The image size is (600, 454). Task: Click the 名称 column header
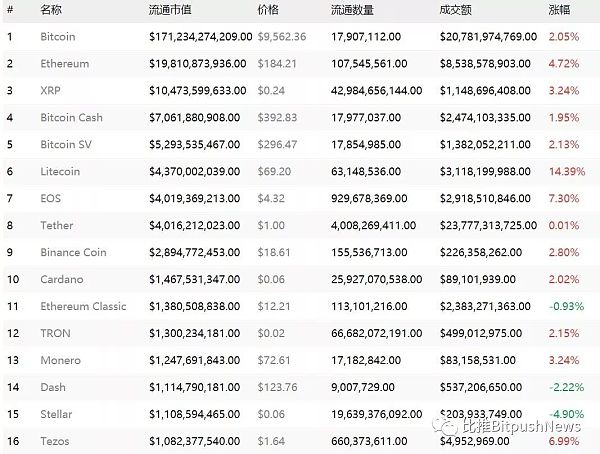[x=51, y=10]
